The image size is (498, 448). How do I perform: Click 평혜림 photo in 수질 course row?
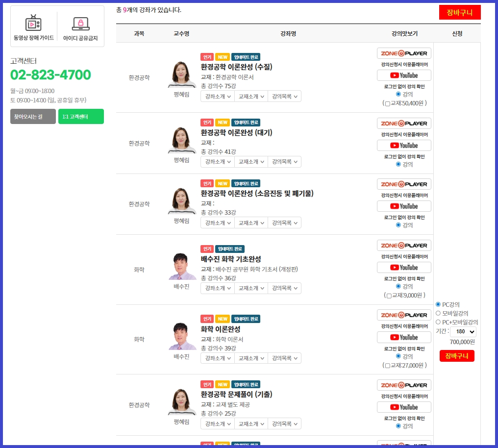tap(182, 75)
